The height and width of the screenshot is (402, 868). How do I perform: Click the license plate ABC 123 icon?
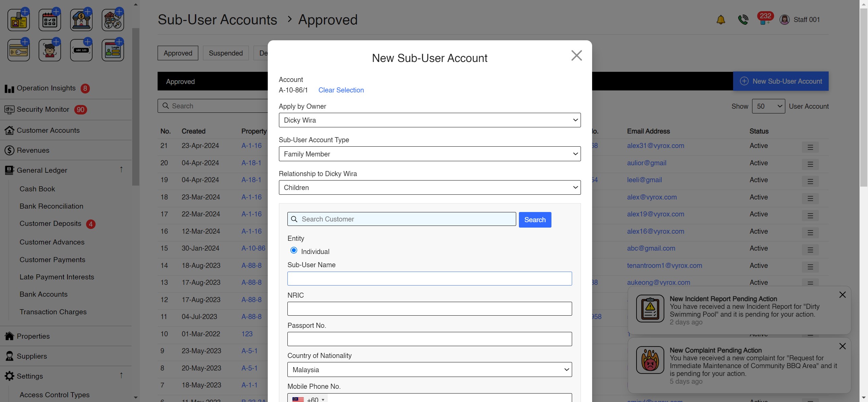pyautogui.click(x=81, y=50)
